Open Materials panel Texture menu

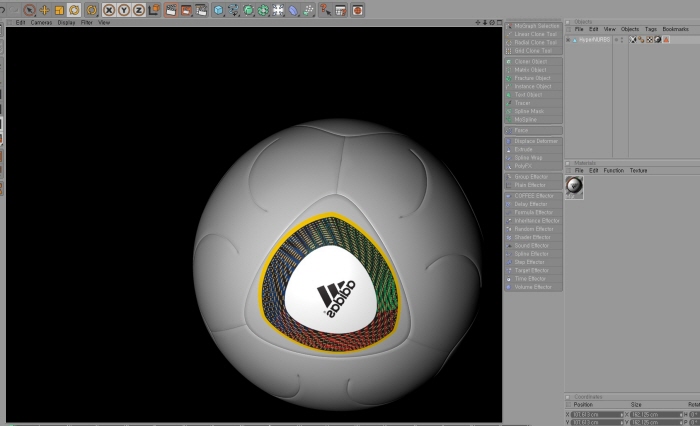pos(638,171)
